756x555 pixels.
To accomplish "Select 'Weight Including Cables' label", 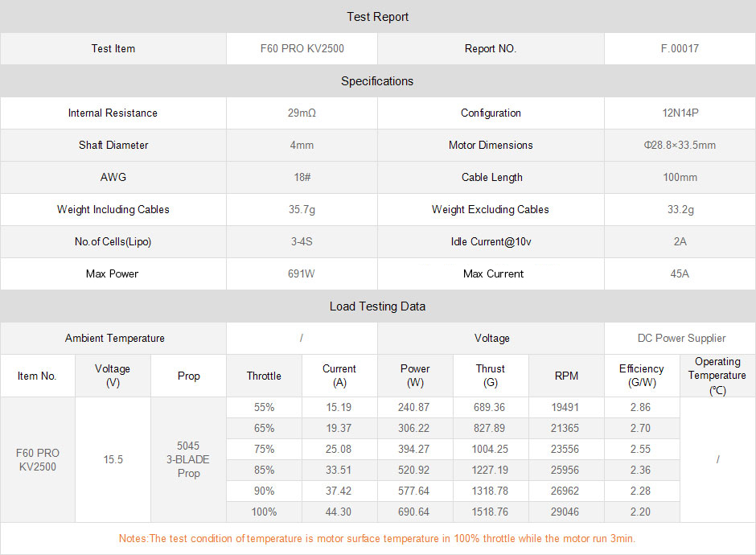I will click(x=113, y=209).
